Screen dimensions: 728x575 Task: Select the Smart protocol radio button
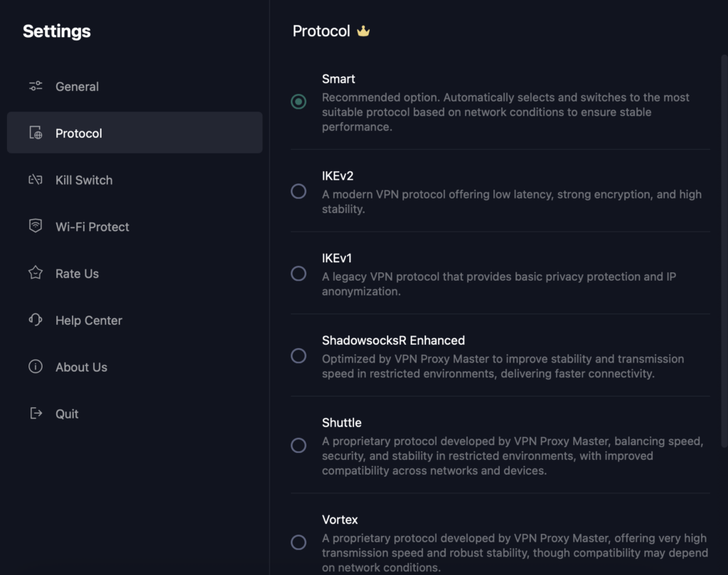(299, 102)
